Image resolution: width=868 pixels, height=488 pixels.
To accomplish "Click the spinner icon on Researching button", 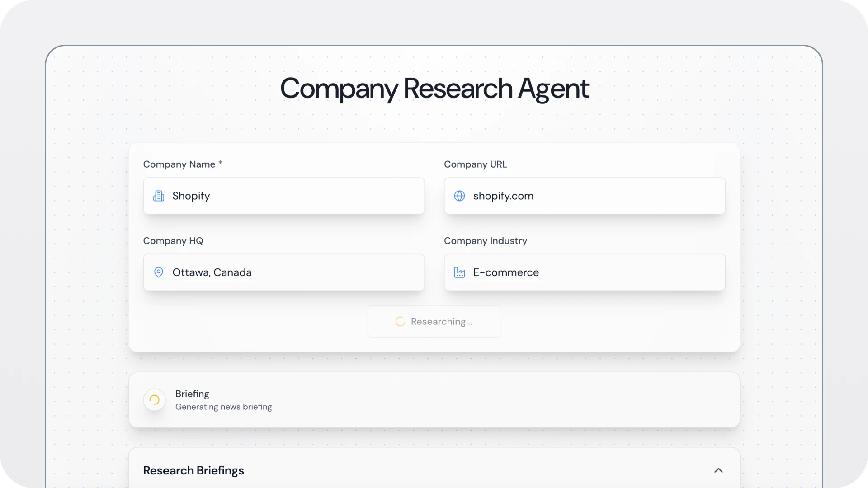I will [400, 322].
